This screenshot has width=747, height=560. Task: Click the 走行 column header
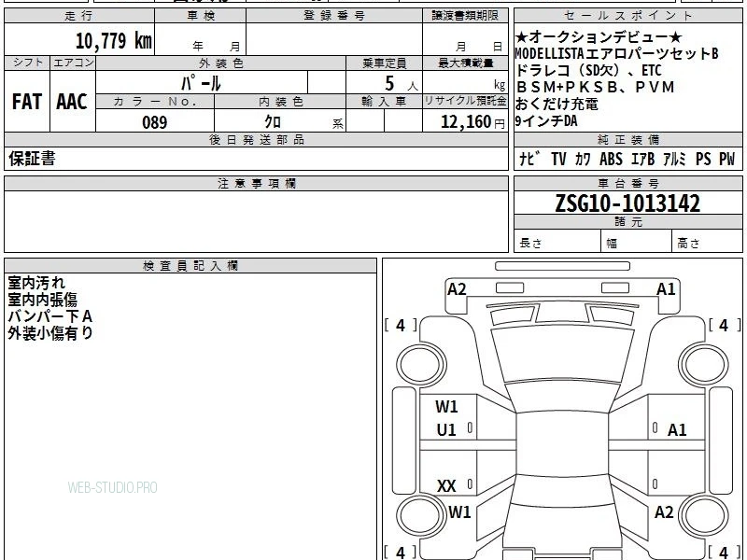(x=79, y=16)
